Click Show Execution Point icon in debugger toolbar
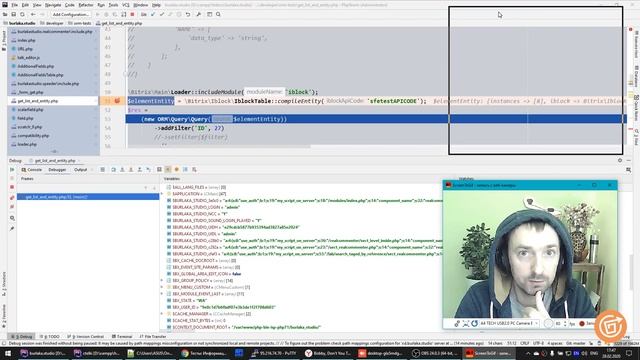Image resolution: width=640 pixels, height=360 pixels. click(x=102, y=169)
